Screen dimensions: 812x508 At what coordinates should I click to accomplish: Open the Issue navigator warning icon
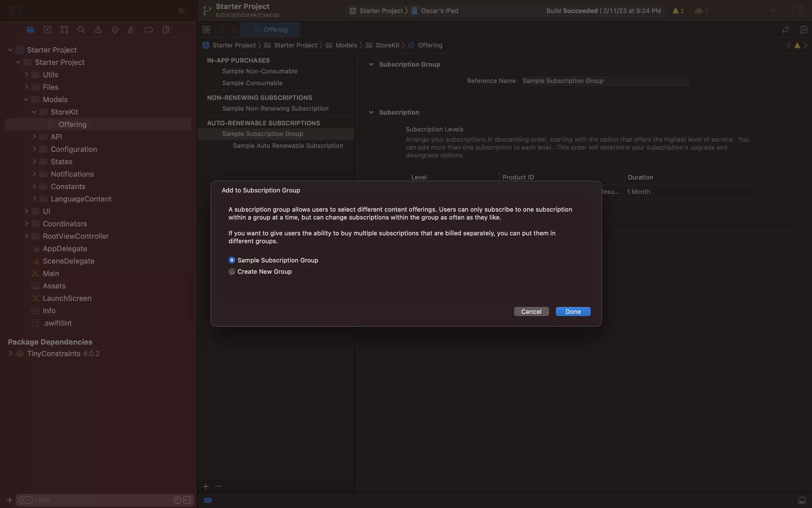[98, 30]
